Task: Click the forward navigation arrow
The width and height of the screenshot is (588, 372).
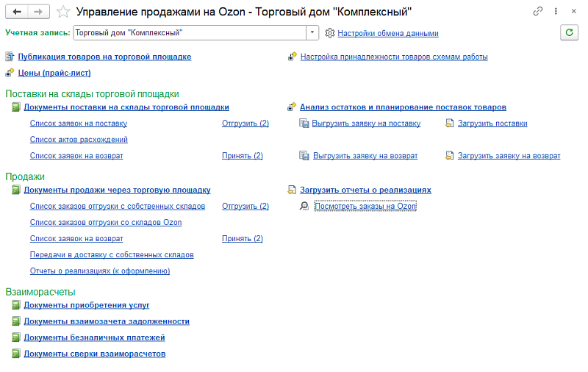Action: pos(38,12)
